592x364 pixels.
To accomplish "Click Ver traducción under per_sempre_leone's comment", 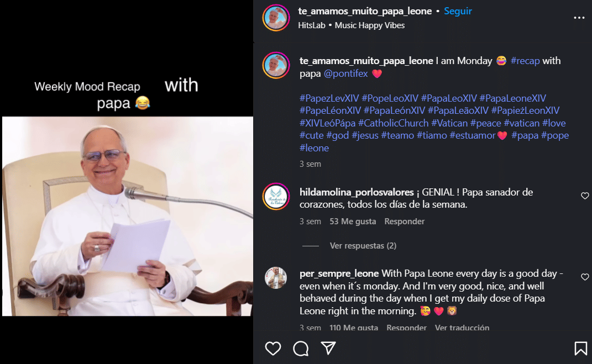I will coord(462,328).
